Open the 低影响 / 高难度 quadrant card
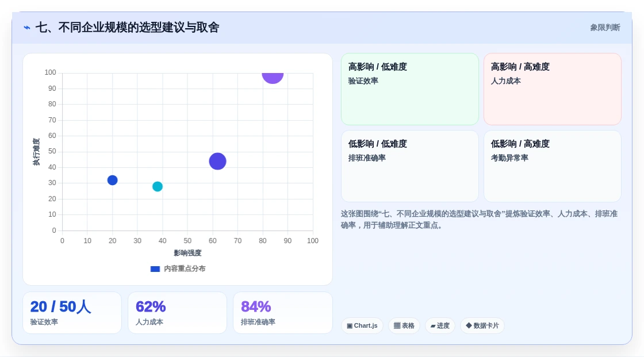 (553, 166)
